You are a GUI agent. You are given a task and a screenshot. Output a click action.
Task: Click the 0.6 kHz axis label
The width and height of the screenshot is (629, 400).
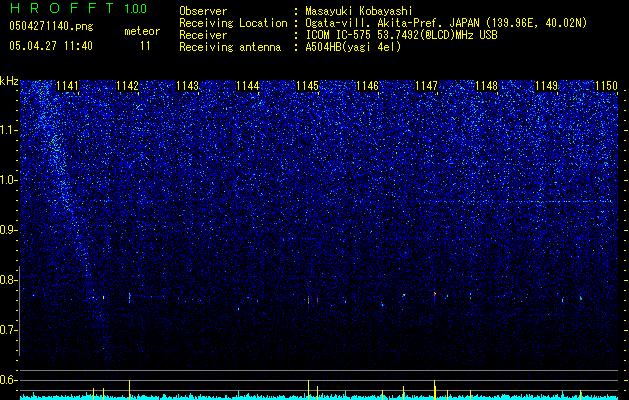[x=9, y=380]
